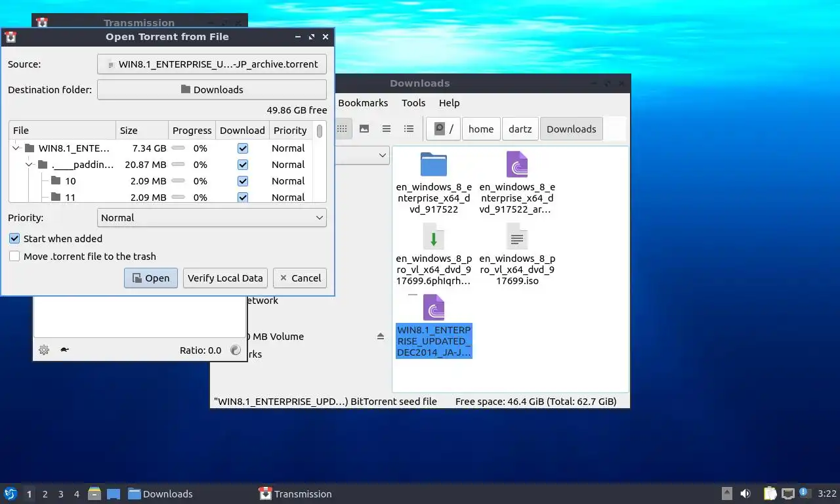Uncheck Download for WIN8.1_ENTE... row
The width and height of the screenshot is (840, 504).
pos(243,148)
